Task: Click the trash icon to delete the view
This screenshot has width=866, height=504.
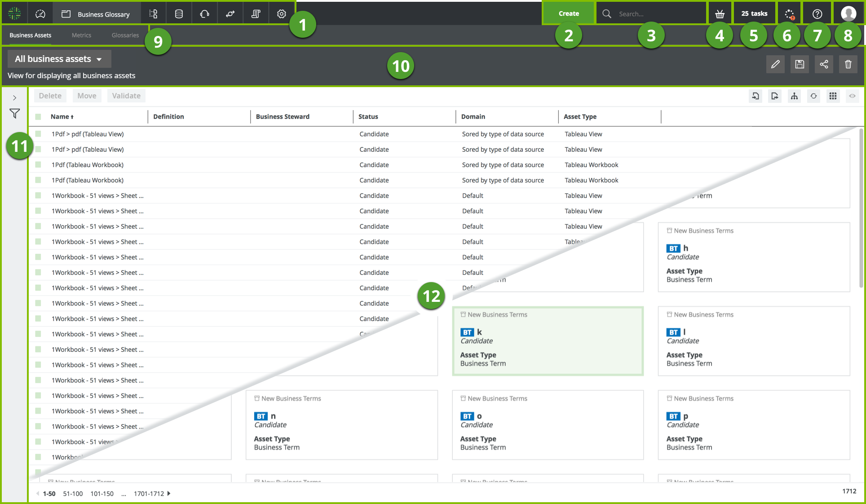Action: (x=848, y=64)
